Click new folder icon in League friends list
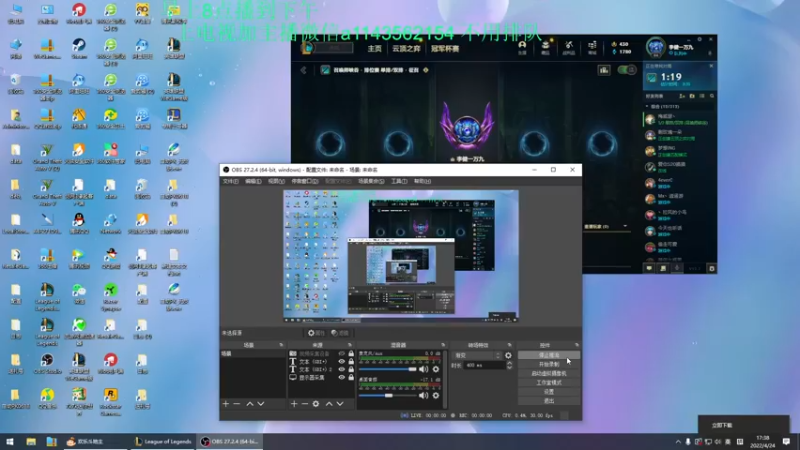The width and height of the screenshot is (800, 450). 692,96
